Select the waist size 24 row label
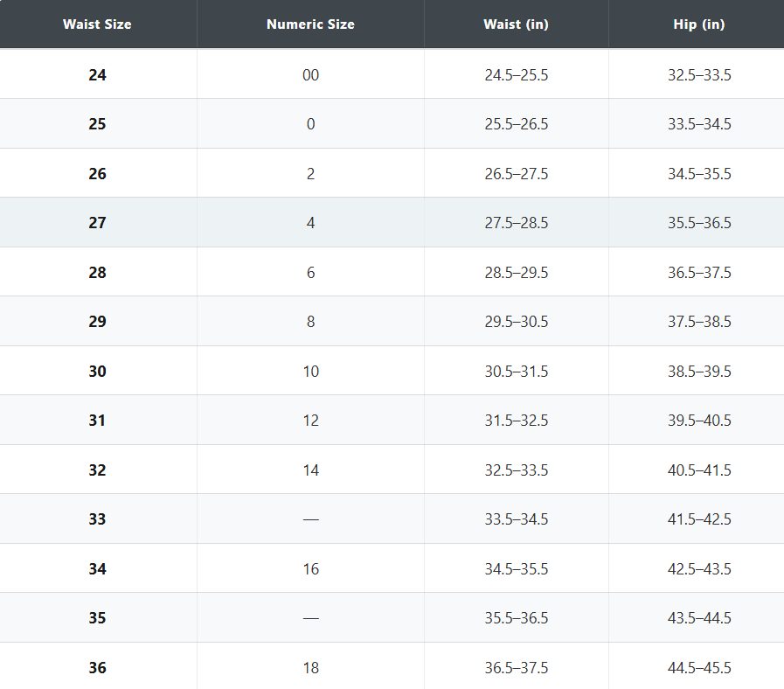The width and height of the screenshot is (784, 689). (97, 74)
